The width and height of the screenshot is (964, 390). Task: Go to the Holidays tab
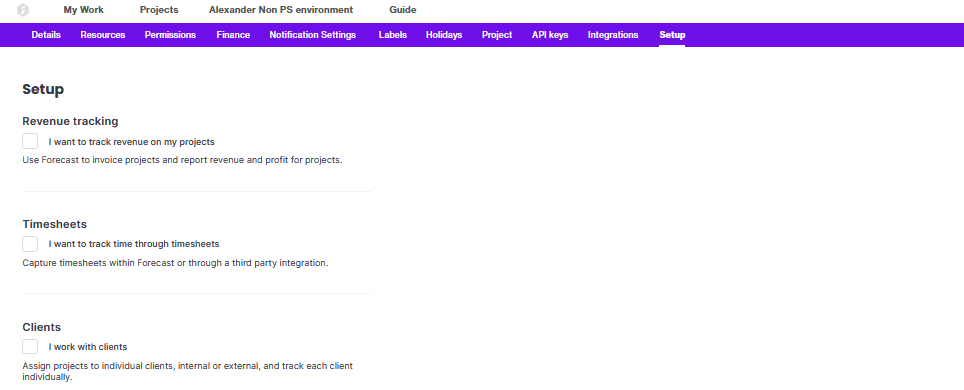pos(444,35)
